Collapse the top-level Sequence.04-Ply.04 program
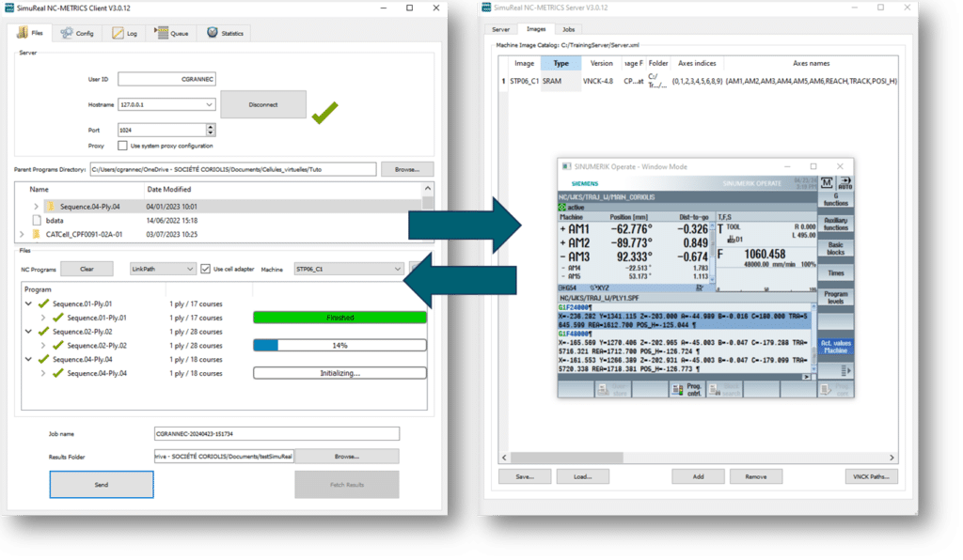963x560 pixels. 29,360
